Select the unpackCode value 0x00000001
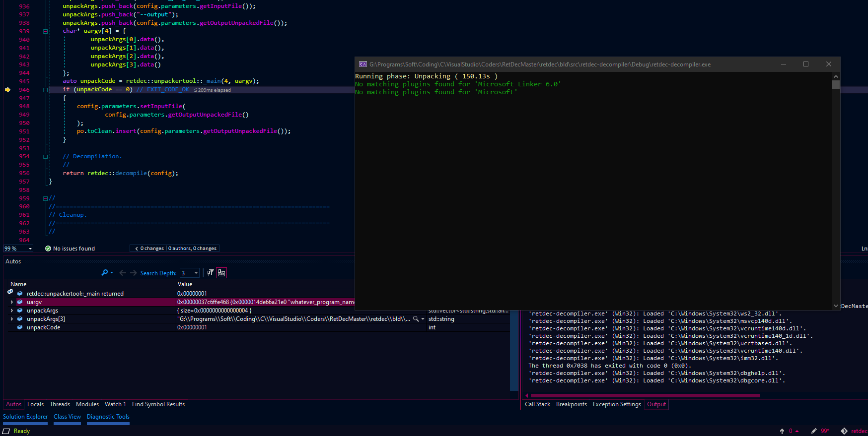Viewport: 868px width, 436px height. [x=192, y=327]
